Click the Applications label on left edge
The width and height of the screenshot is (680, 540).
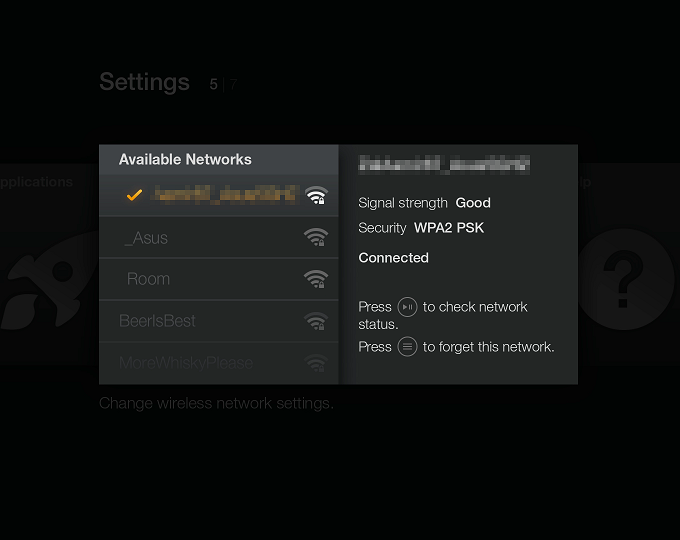(x=36, y=182)
